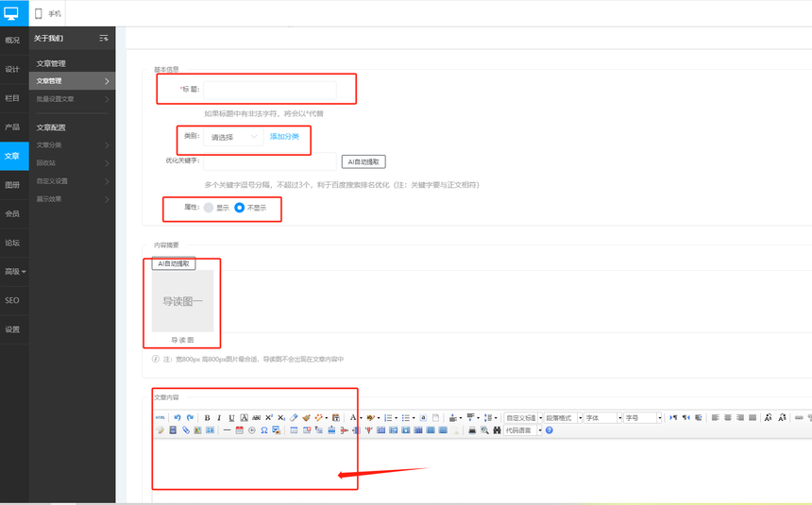
Task: Open 概况 in left navigation
Action: (x=12, y=40)
